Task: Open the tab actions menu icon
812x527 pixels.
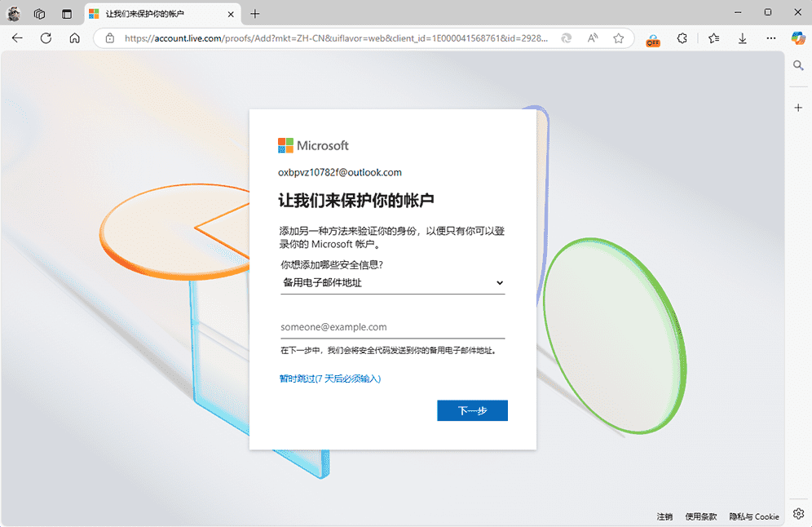Action: [x=67, y=14]
